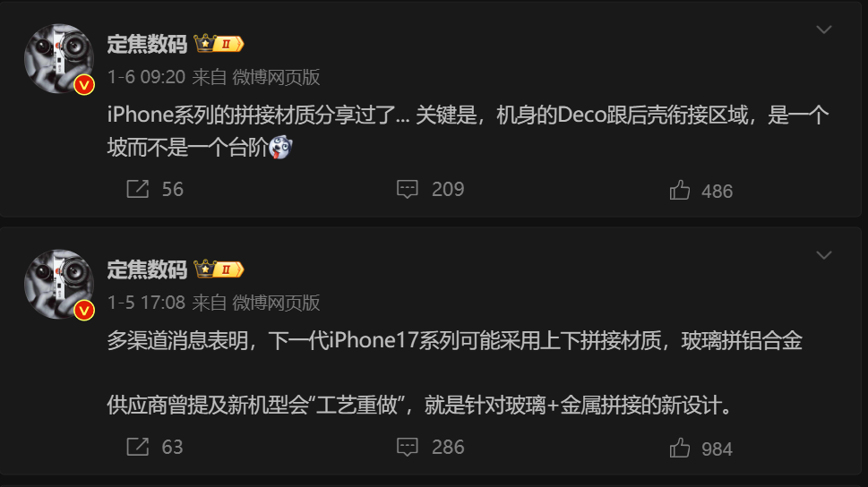868x487 pixels.
Task: Click crown membership badge on first post
Action: pyautogui.click(x=219, y=44)
